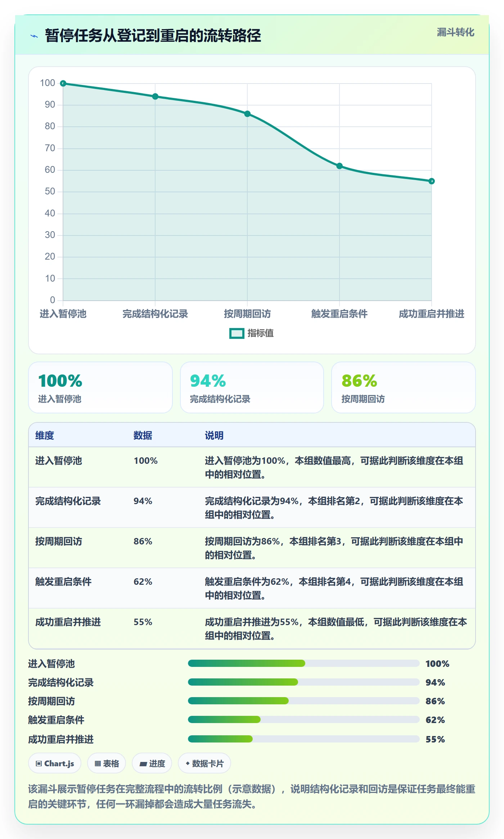504x839 pixels.
Task: Select the 进度 tag chip
Action: [152, 763]
